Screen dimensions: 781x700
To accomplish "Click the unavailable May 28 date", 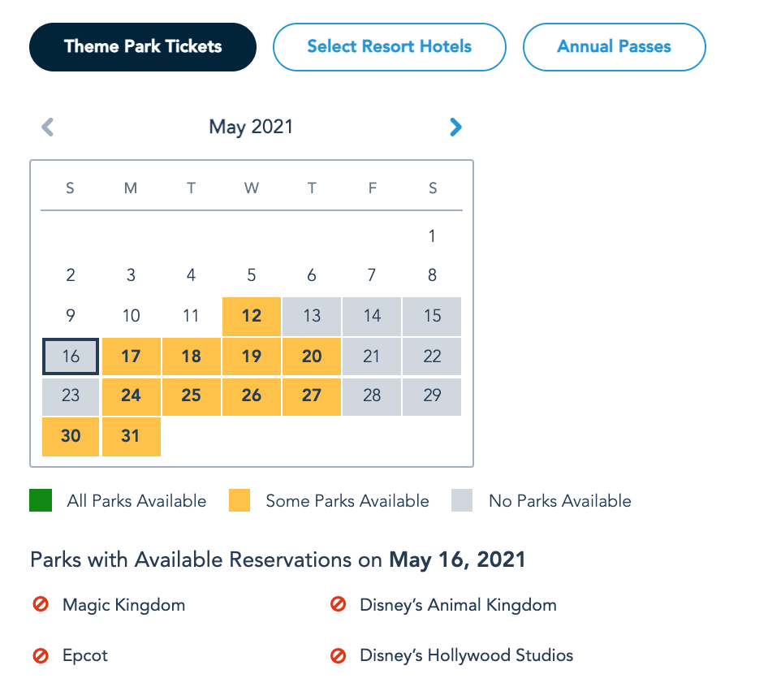I will click(x=372, y=396).
